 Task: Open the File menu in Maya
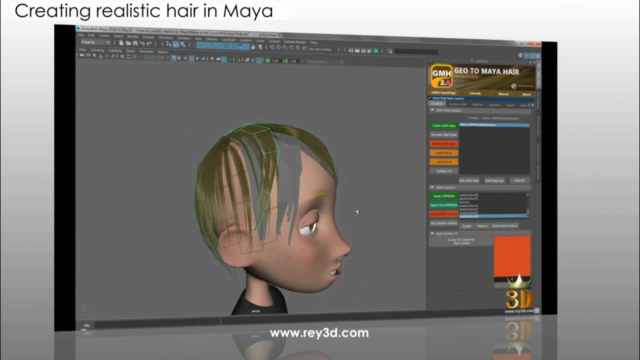coord(81,35)
